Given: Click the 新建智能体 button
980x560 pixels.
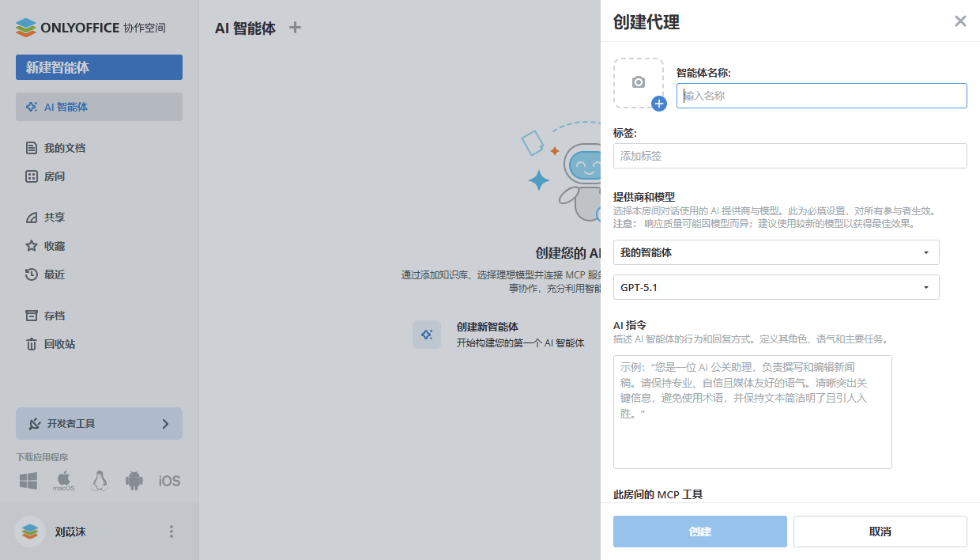Looking at the screenshot, I should (99, 67).
